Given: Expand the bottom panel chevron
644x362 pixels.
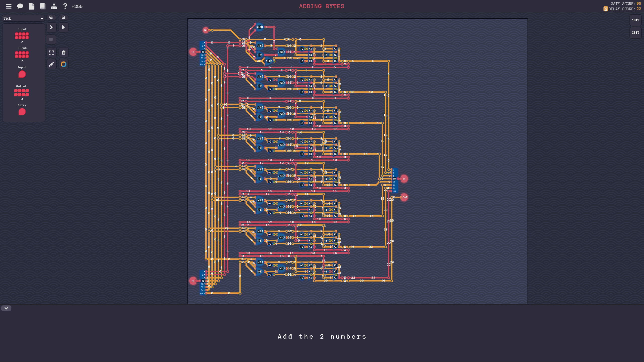Looking at the screenshot, I should tap(6, 308).
